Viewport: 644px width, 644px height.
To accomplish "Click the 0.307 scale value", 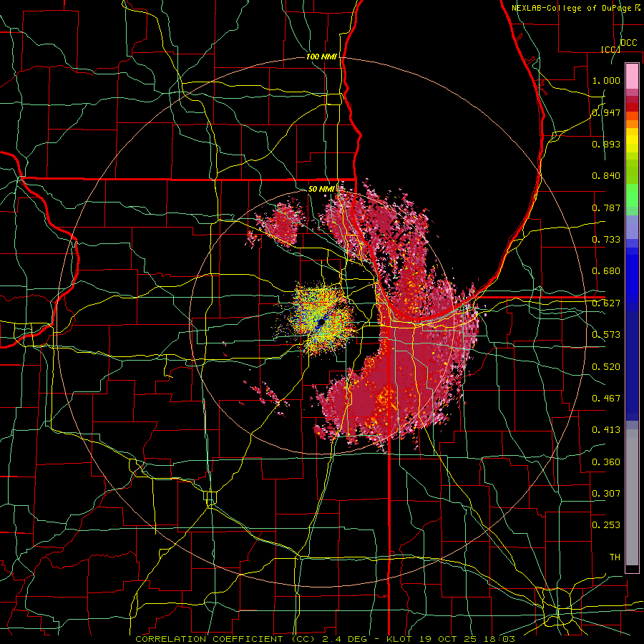I will [606, 493].
